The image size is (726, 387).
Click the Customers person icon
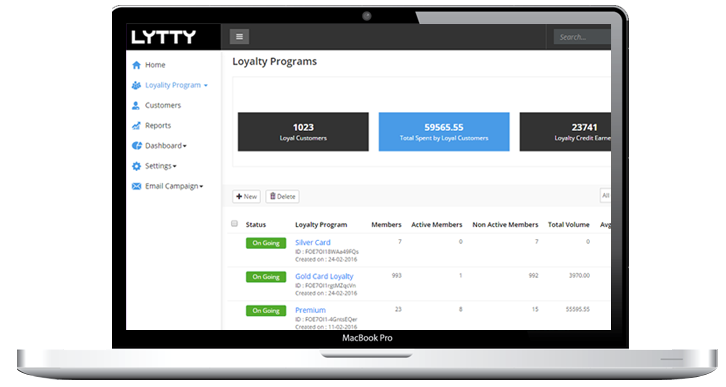tap(136, 106)
